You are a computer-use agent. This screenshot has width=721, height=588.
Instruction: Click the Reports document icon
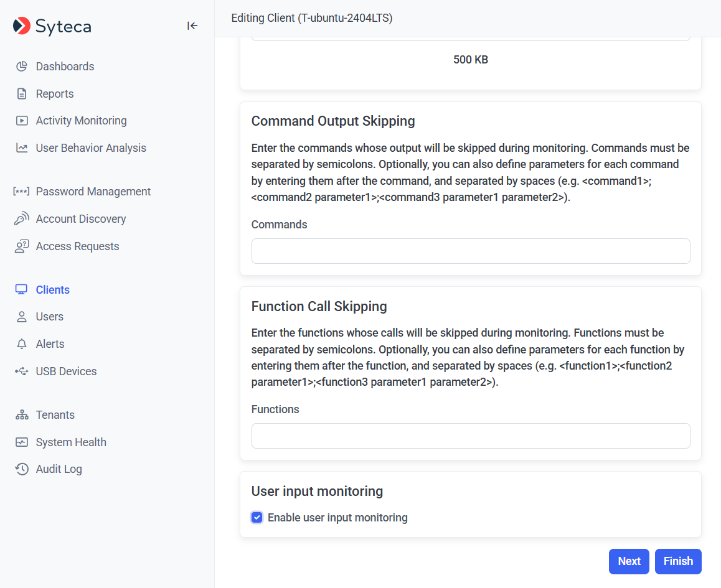pyautogui.click(x=22, y=94)
